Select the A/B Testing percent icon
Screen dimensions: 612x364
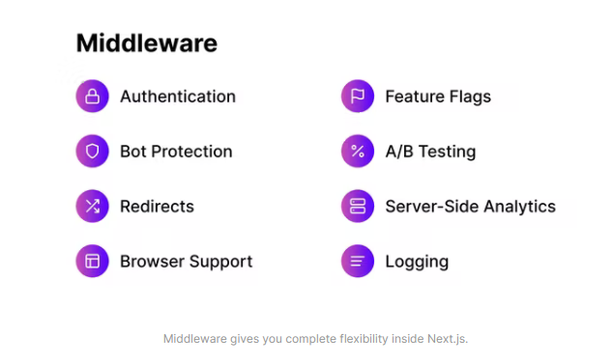358,152
